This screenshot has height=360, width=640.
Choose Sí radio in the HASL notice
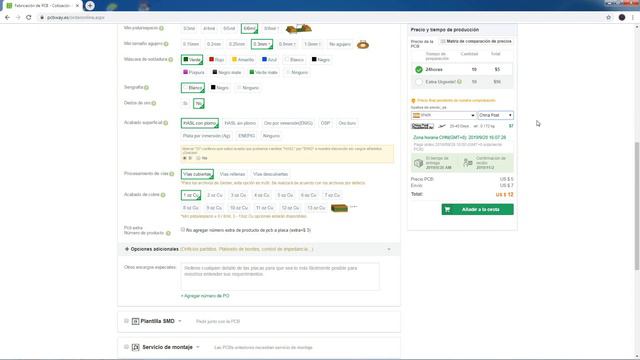tap(184, 158)
